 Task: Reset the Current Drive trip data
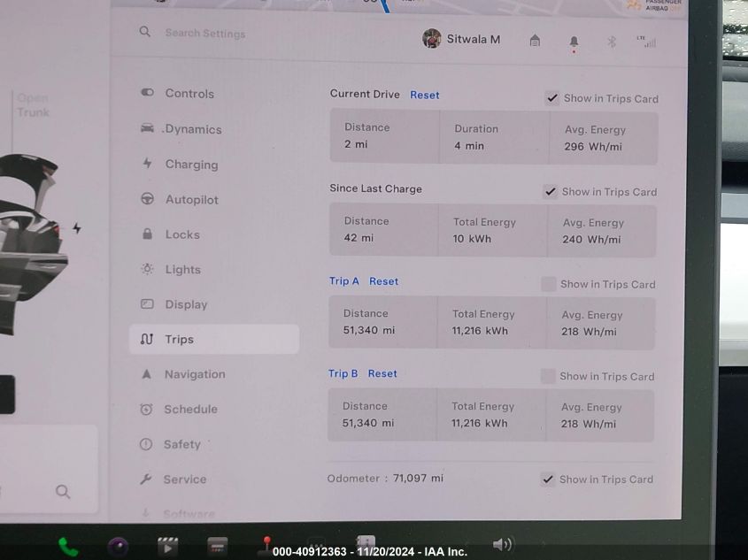click(425, 95)
